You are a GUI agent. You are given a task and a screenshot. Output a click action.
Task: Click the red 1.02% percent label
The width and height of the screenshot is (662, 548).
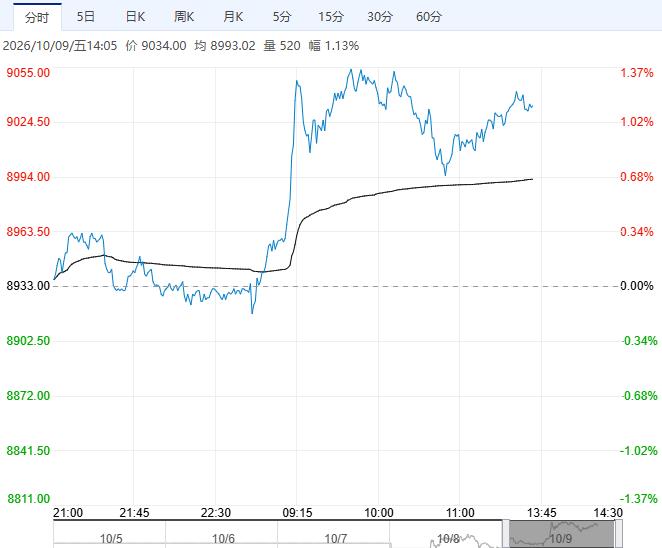coord(637,122)
